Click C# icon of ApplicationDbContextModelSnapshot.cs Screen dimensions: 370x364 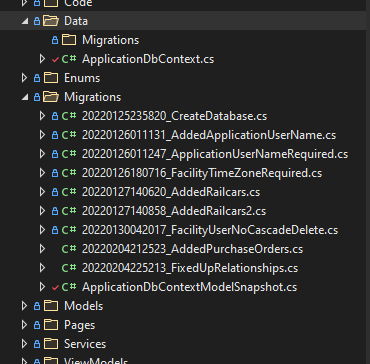coord(69,287)
